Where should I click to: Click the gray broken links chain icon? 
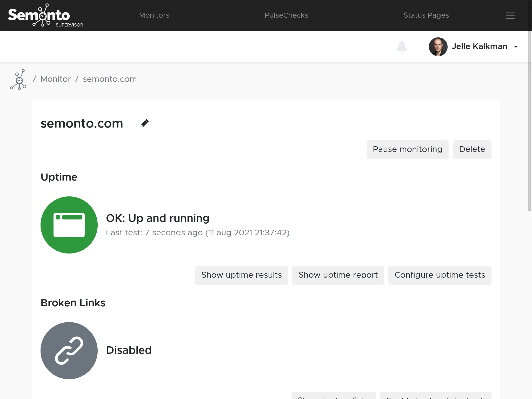[x=69, y=351]
